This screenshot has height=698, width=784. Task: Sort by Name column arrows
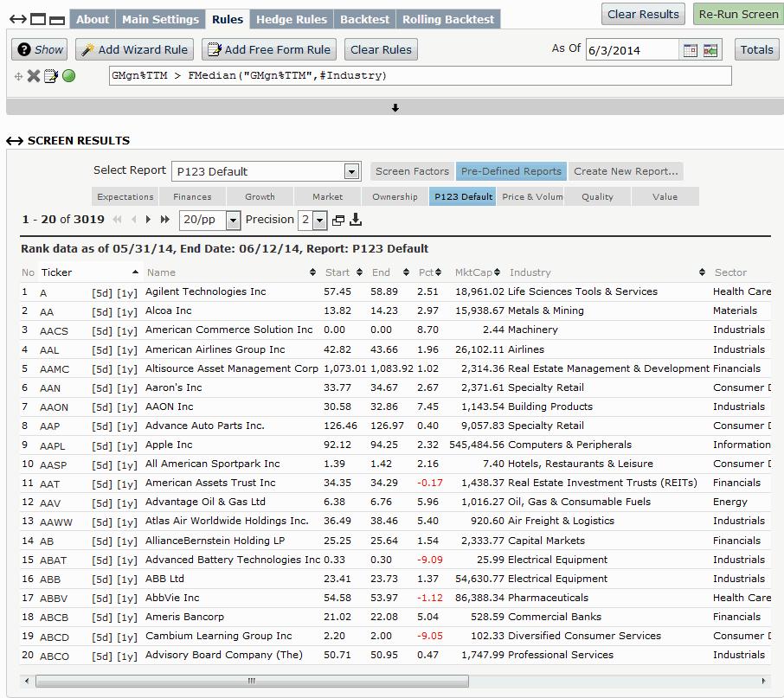[x=312, y=272]
